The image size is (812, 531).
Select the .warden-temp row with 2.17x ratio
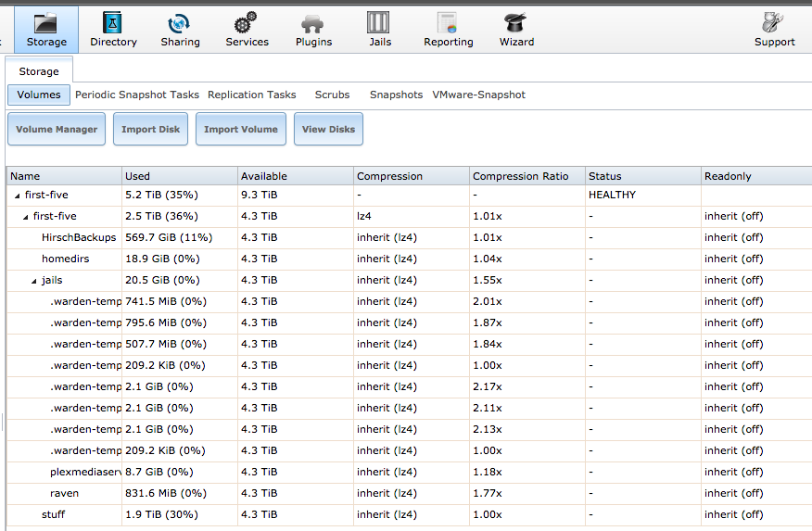pos(409,386)
